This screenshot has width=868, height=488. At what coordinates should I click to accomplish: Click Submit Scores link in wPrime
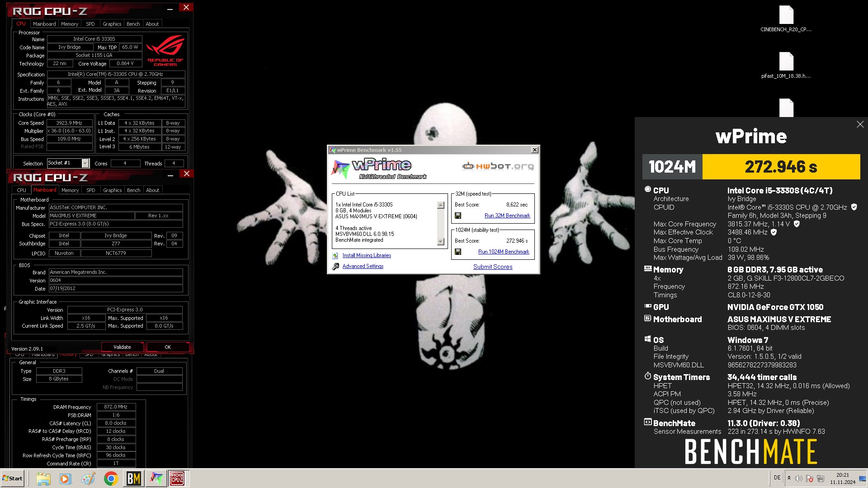pos(493,267)
